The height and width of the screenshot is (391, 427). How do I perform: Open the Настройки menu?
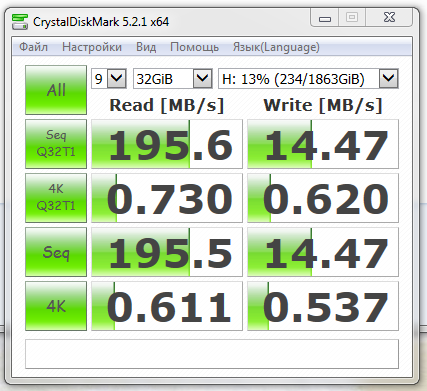92,47
